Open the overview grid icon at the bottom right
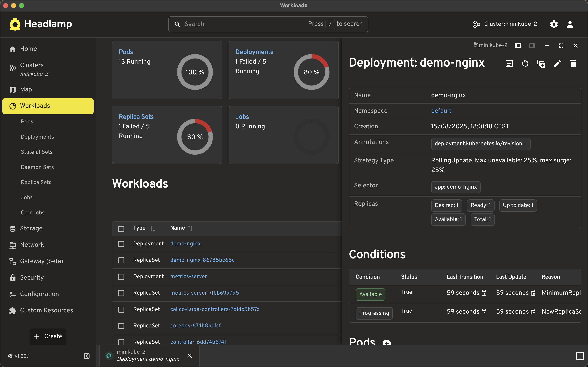Viewport: 588px width, 367px height. [580, 356]
